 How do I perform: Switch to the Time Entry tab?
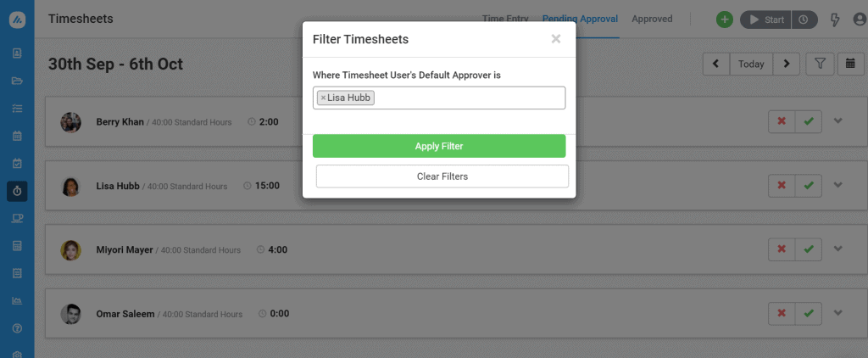tap(506, 19)
